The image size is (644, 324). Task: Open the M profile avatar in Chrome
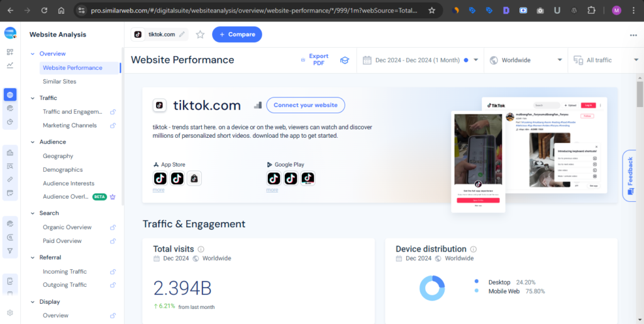616,11
